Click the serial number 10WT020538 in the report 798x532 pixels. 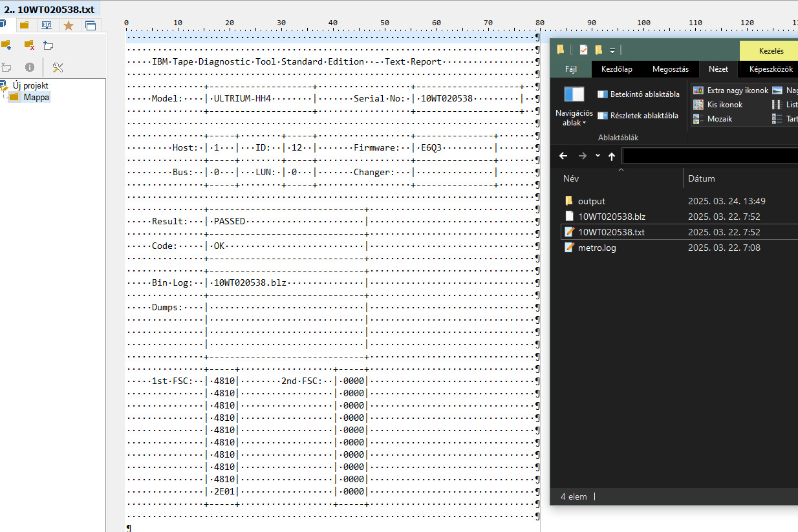pyautogui.click(x=447, y=98)
